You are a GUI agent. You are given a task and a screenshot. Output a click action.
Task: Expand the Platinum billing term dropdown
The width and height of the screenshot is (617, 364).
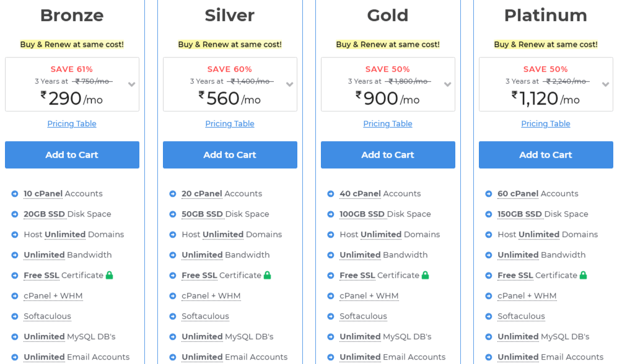[x=606, y=85]
